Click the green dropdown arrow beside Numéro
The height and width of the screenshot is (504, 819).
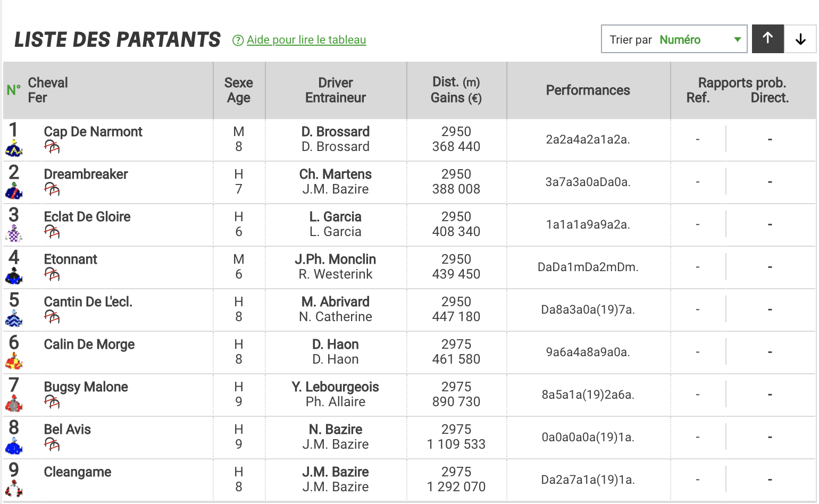738,39
